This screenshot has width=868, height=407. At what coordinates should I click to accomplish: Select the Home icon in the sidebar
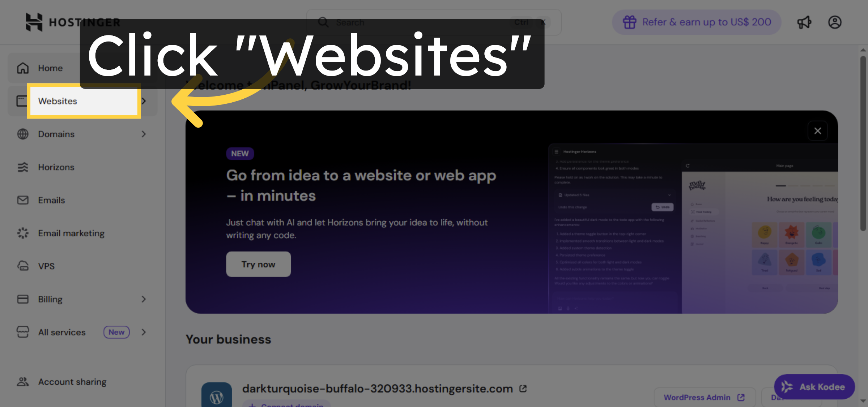click(x=23, y=68)
